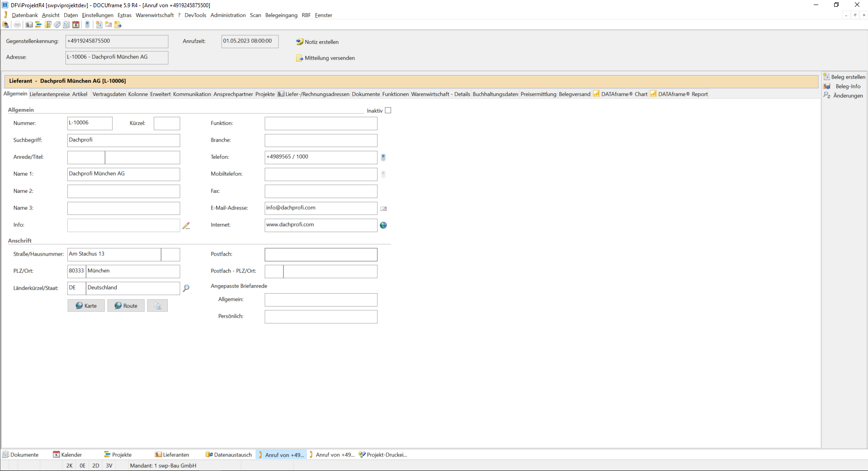Click the projects bars toolbar icon
Viewport: 868px width, 471px height.
pyautogui.click(x=38, y=24)
